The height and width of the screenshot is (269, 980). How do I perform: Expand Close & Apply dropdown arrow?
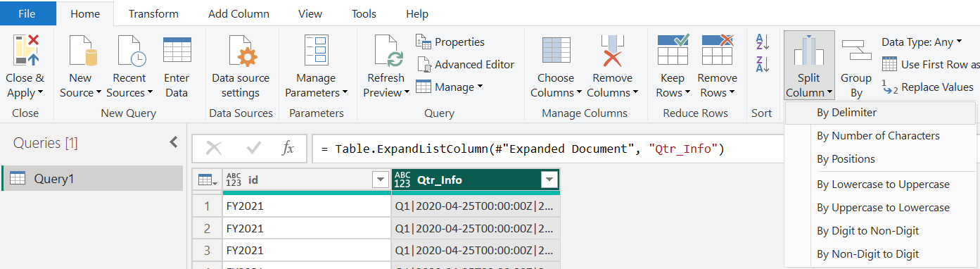coord(40,93)
